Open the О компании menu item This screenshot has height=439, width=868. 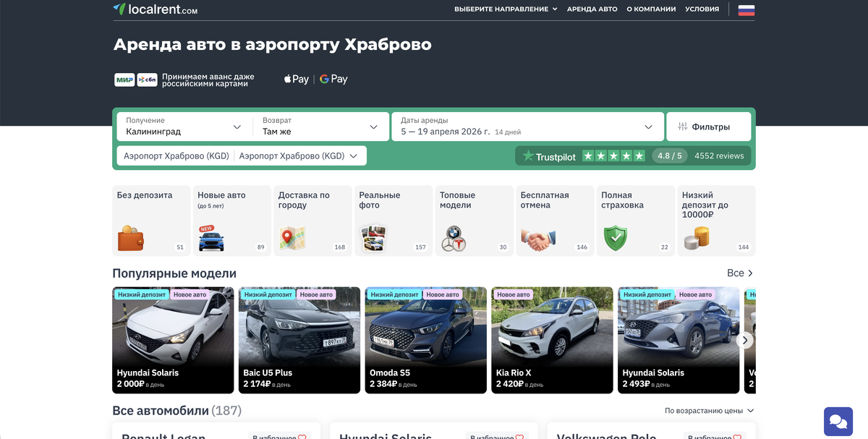(x=651, y=9)
